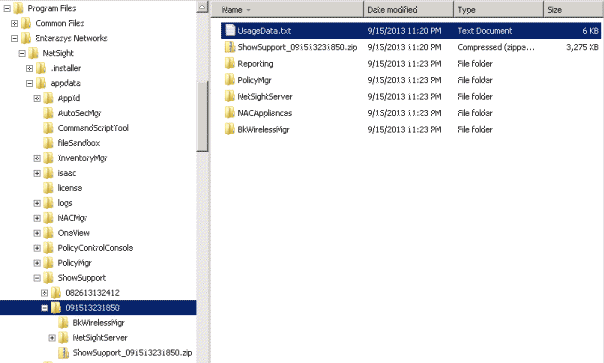Sort by Size column header

(x=574, y=10)
